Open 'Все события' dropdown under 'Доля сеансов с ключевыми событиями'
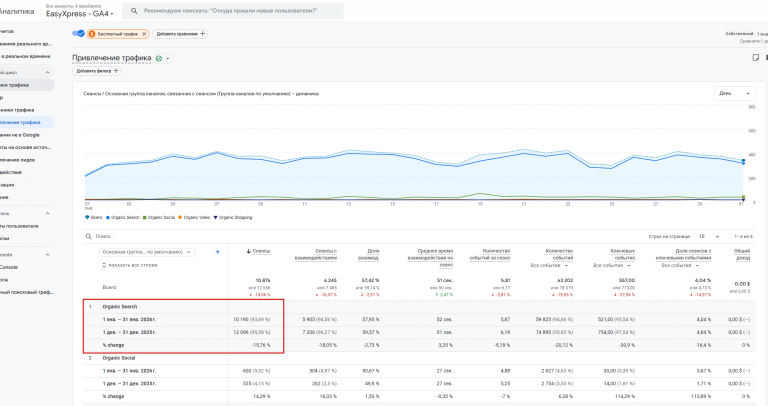This screenshot has height=406, width=768. [680, 265]
